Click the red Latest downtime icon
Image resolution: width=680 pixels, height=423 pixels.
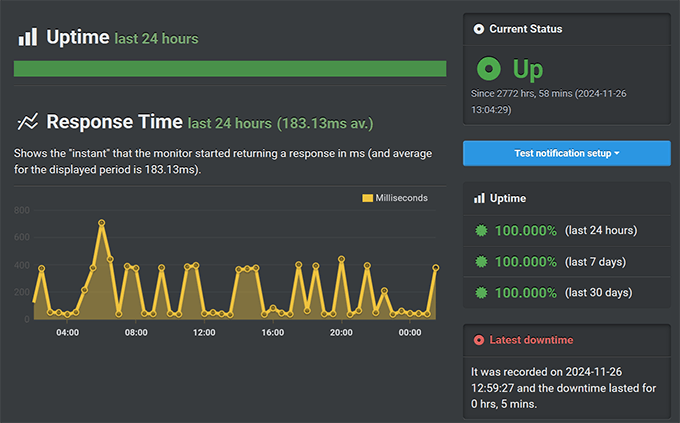[x=479, y=340]
